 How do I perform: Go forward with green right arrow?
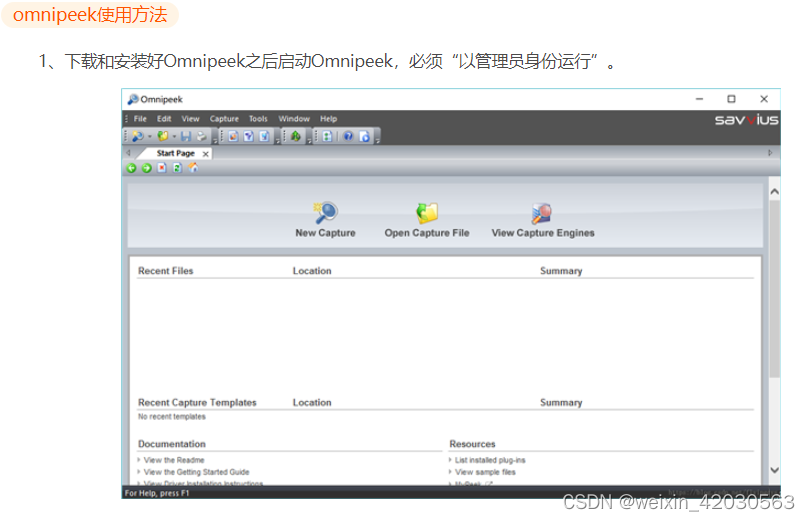tap(147, 168)
